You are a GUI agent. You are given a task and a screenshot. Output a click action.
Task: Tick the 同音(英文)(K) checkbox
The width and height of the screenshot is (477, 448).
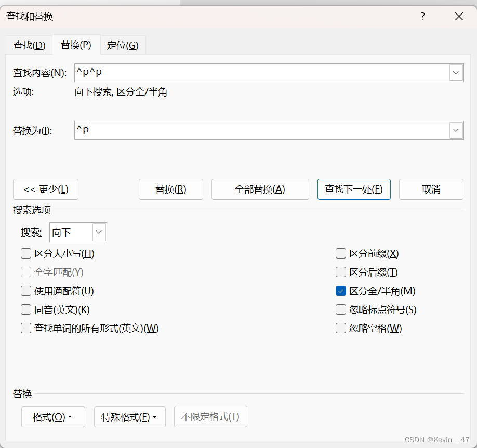point(26,310)
